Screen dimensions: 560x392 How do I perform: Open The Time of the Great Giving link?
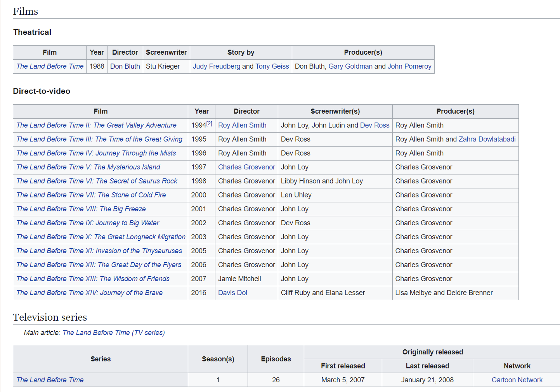point(99,139)
